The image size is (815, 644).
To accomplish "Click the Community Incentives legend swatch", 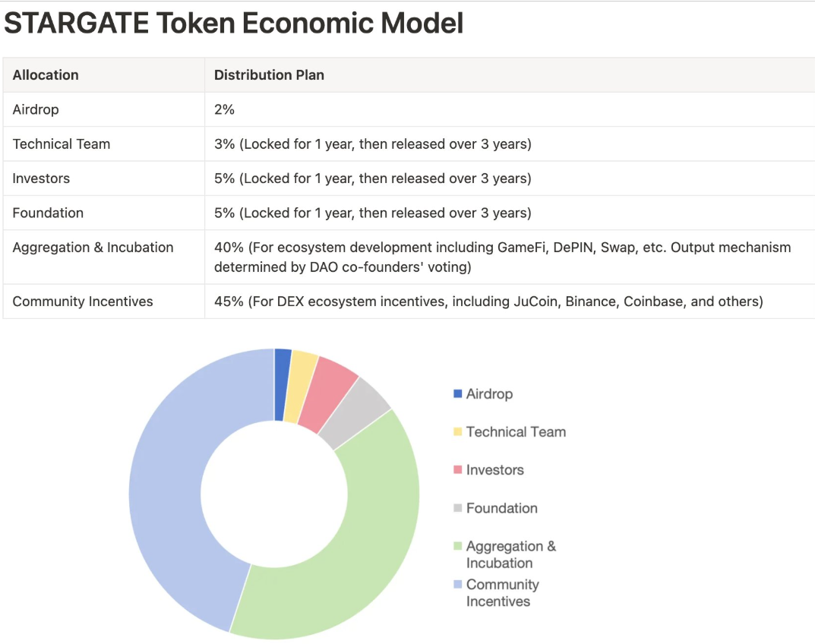I will 457,584.
